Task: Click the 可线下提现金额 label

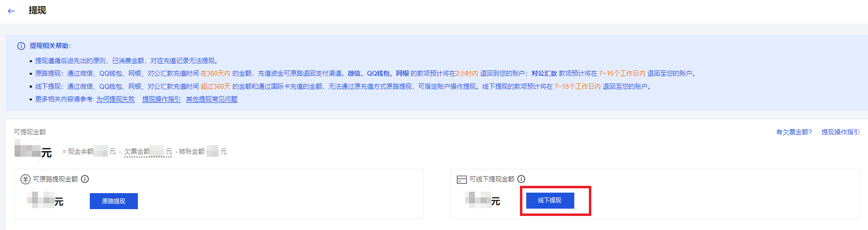Action: click(492, 179)
